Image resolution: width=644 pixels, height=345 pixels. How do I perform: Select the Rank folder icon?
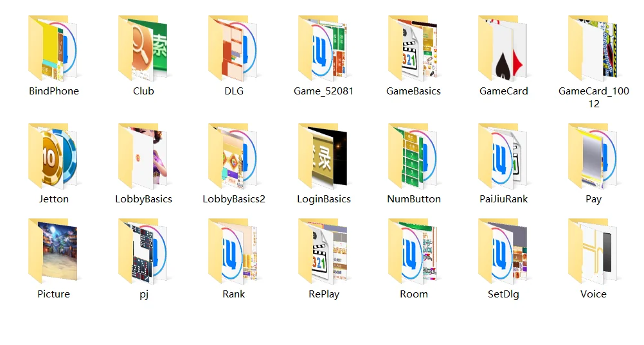(233, 251)
